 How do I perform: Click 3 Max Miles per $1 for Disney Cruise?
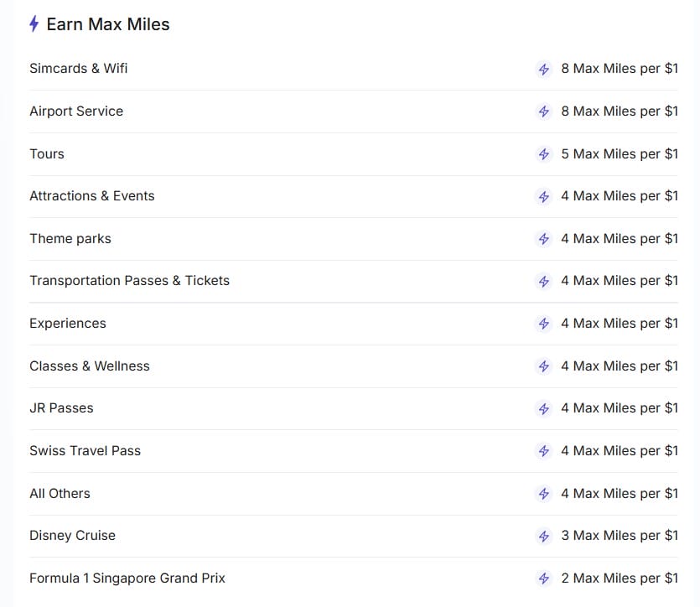[x=620, y=536]
